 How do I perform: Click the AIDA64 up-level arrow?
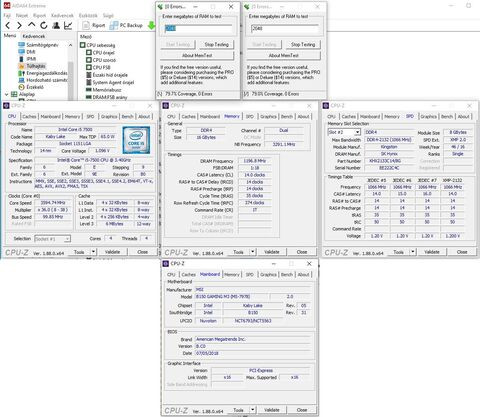tap(31, 25)
